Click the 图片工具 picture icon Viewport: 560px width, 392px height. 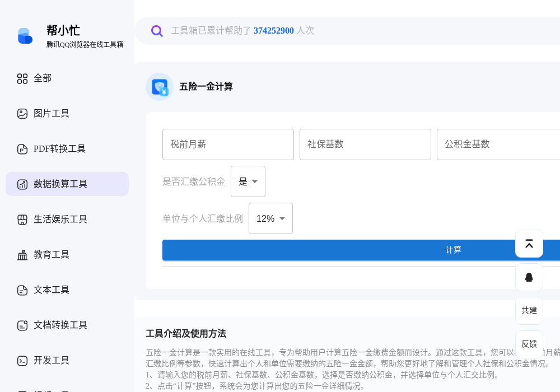coord(22,114)
